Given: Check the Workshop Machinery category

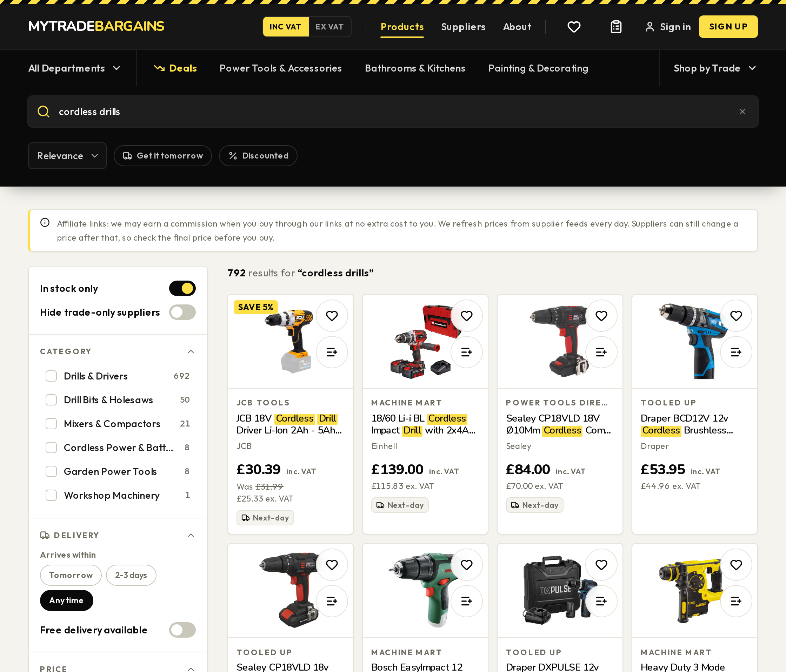Looking at the screenshot, I should pos(51,495).
